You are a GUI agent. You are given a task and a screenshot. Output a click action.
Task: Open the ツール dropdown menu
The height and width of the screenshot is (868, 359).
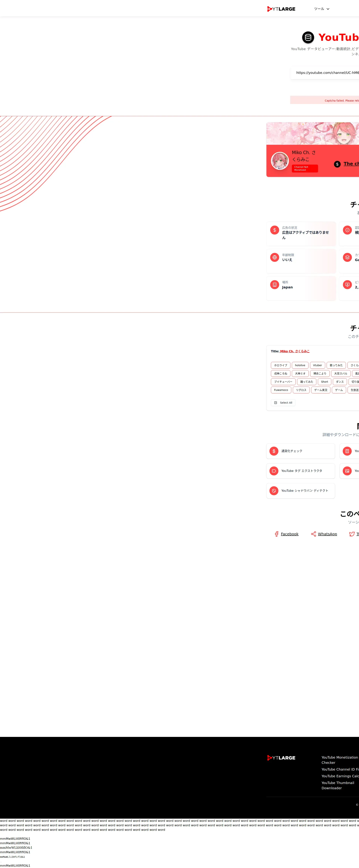tap(322, 9)
